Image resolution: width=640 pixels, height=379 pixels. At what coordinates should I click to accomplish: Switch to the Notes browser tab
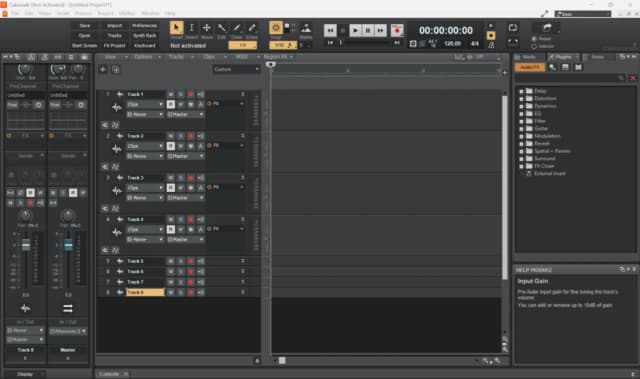tap(598, 57)
